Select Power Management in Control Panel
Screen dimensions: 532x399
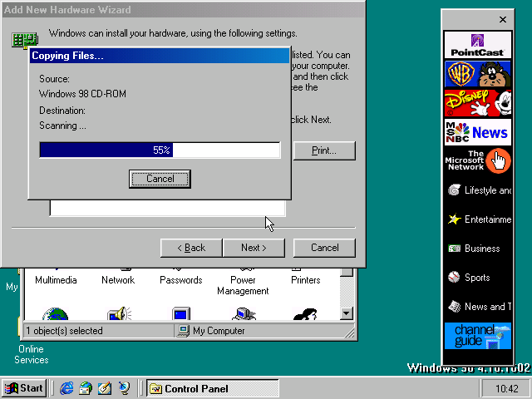(243, 285)
